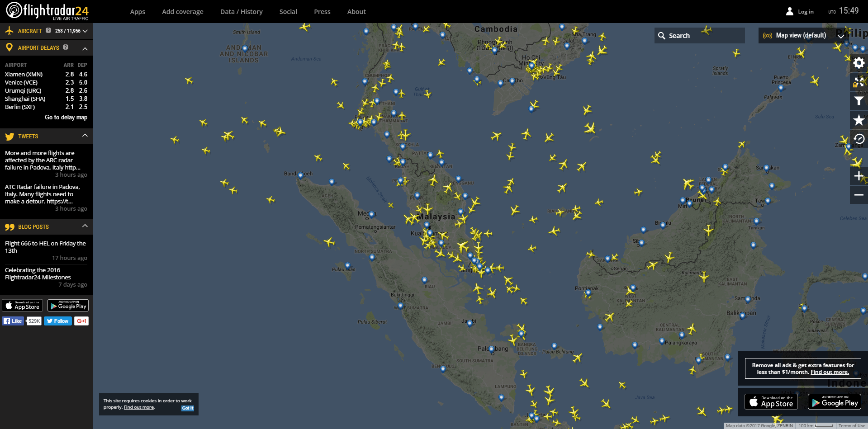Image resolution: width=868 pixels, height=429 pixels.
Task: Open the Venice (VCE) delay row
Action: 46,82
